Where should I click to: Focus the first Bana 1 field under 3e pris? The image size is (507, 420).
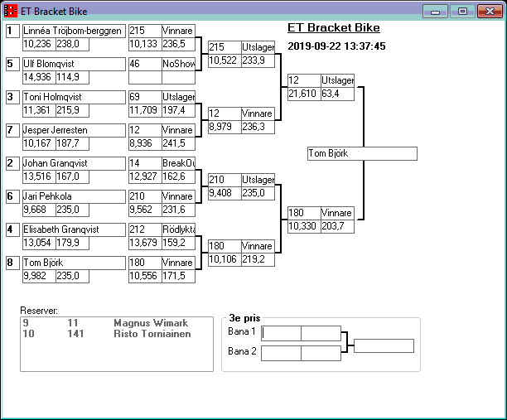[282, 333]
